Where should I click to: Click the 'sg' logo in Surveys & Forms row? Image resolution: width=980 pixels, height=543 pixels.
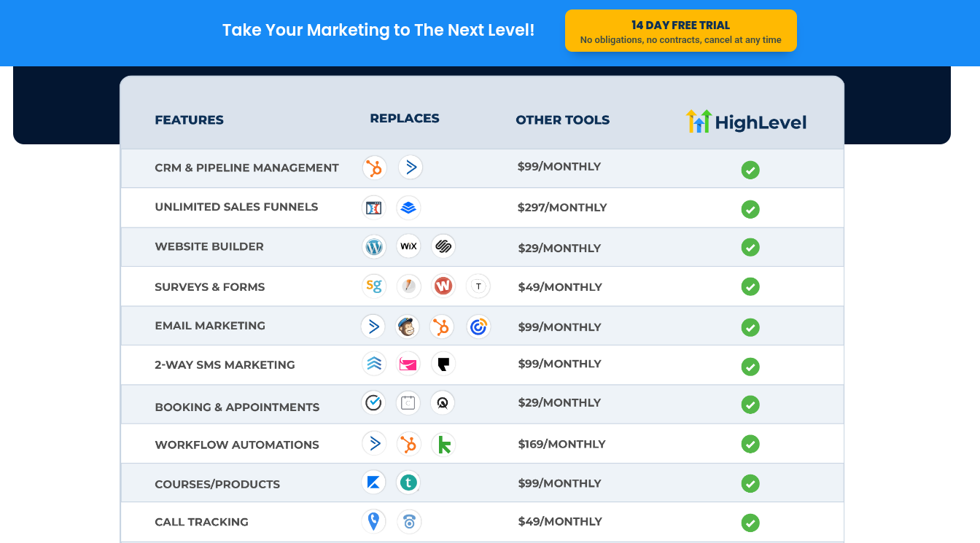point(374,286)
